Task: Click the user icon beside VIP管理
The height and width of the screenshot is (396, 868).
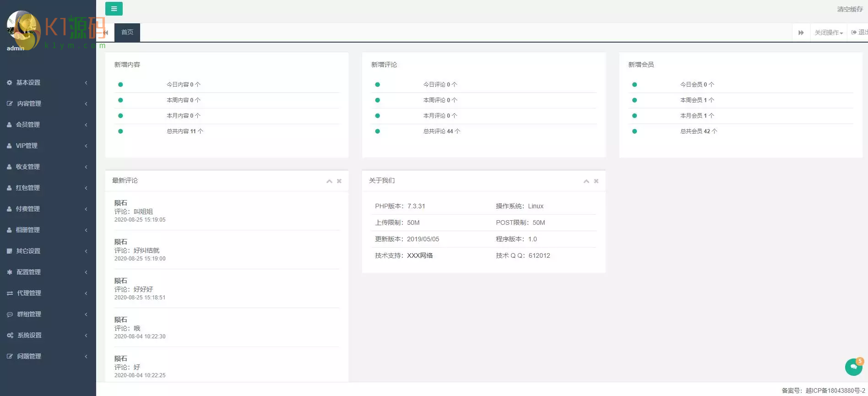Action: coord(9,146)
